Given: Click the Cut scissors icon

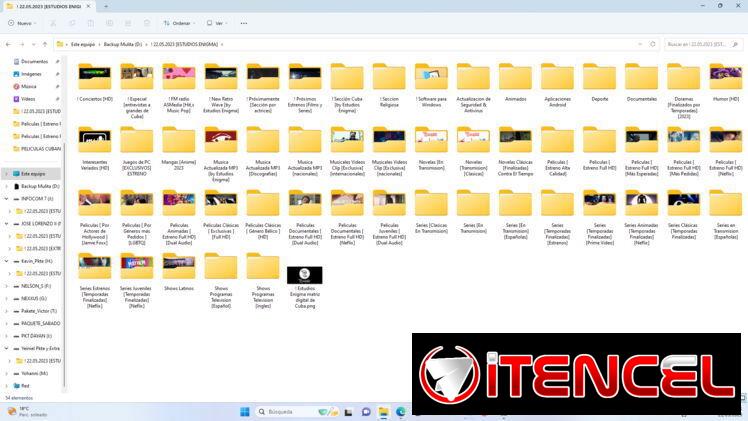Looking at the screenshot, I should [x=53, y=23].
